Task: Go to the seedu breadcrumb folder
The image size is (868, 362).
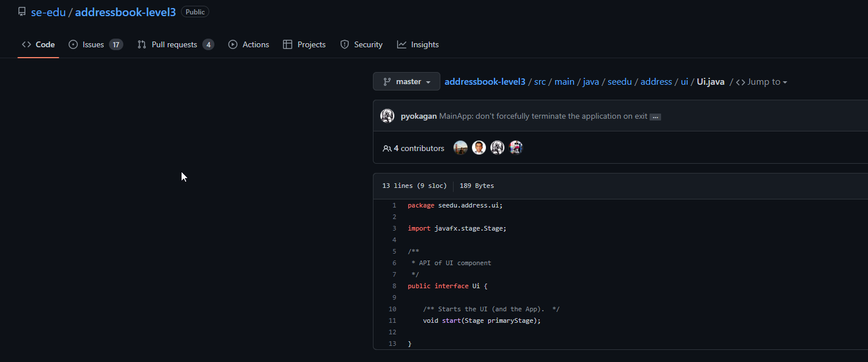Action: click(x=620, y=82)
